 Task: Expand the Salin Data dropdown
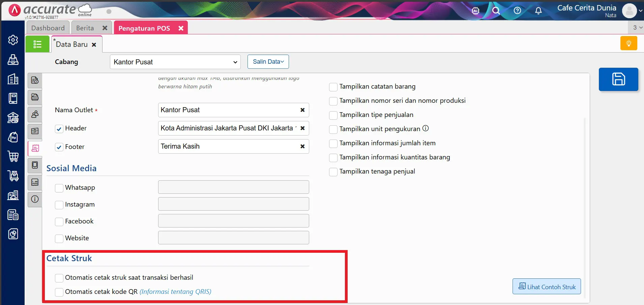268,62
